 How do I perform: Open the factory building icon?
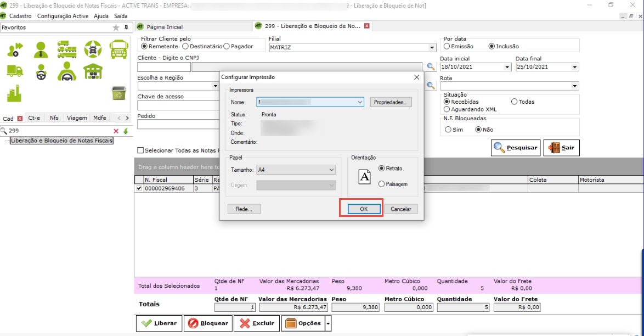tap(14, 93)
